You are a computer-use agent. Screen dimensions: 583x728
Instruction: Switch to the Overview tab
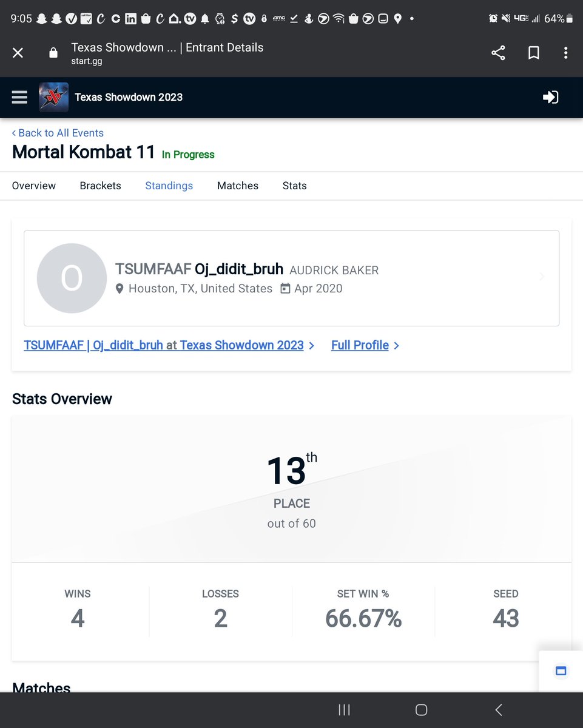(x=34, y=186)
